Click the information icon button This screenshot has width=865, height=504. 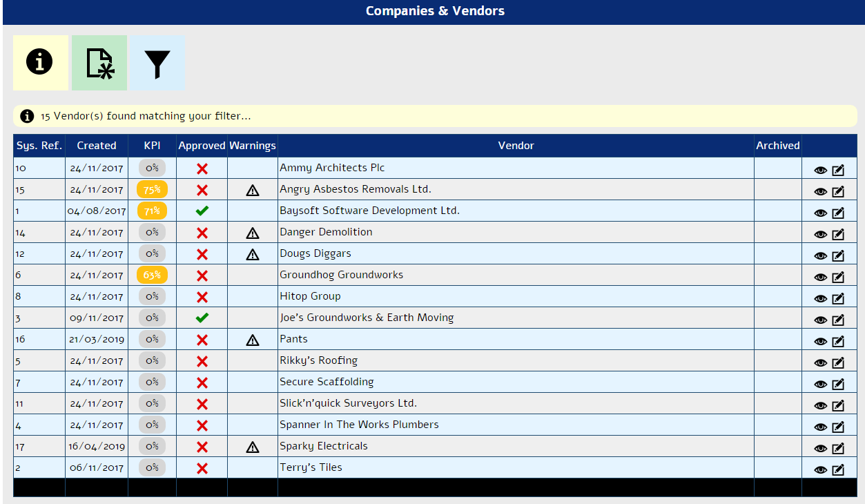(x=40, y=63)
